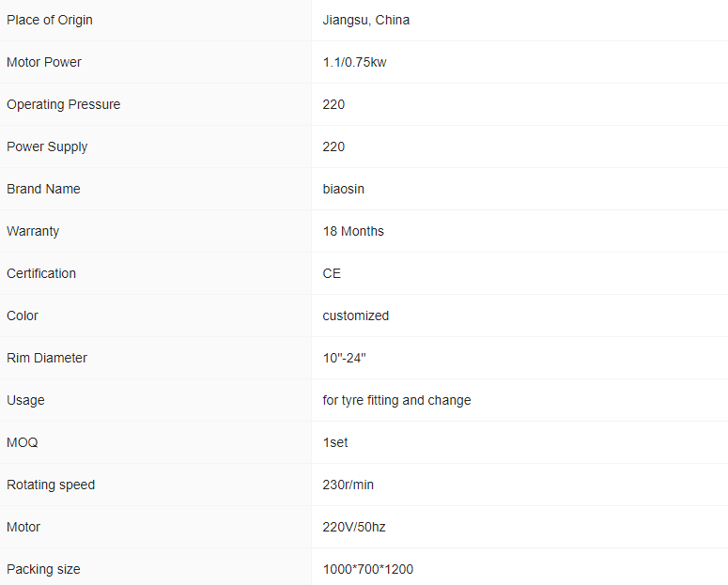Select the Power Supply value 220
This screenshot has width=728, height=585.
coord(333,146)
